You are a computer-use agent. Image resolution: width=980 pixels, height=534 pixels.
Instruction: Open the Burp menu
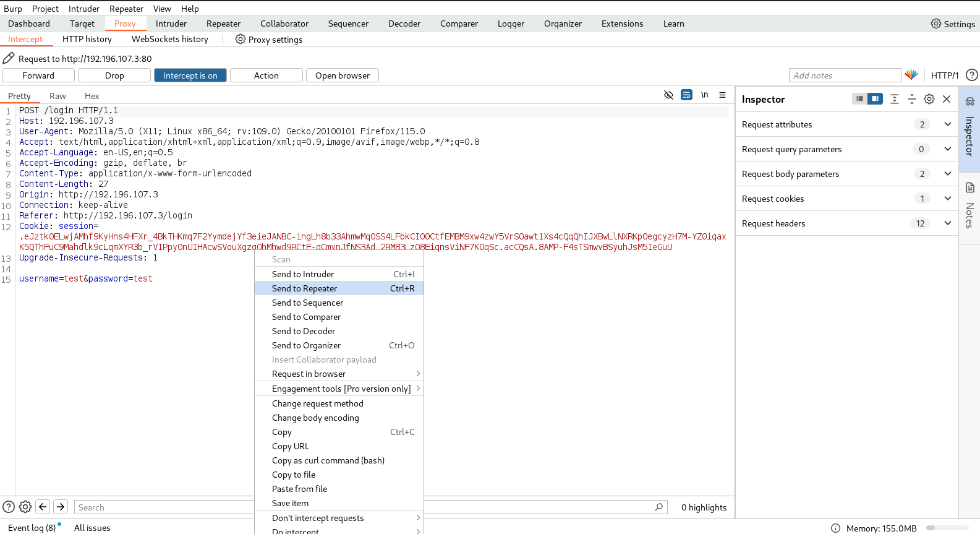click(13, 9)
